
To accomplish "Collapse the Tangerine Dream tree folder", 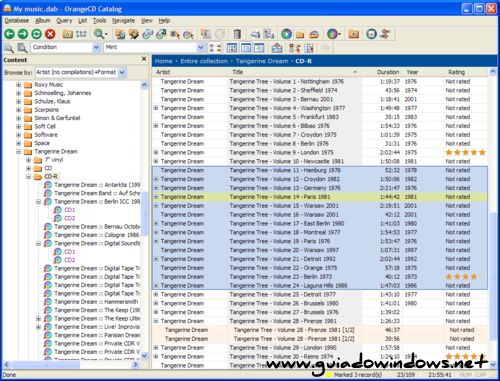I will pos(19,152).
